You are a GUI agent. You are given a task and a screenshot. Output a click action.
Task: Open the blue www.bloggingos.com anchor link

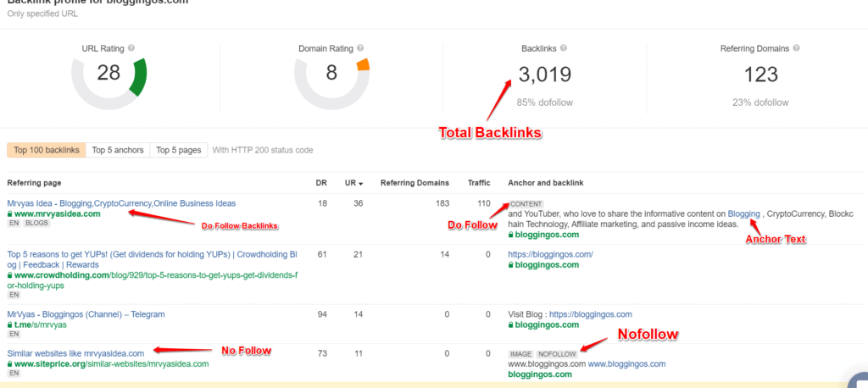(626, 364)
